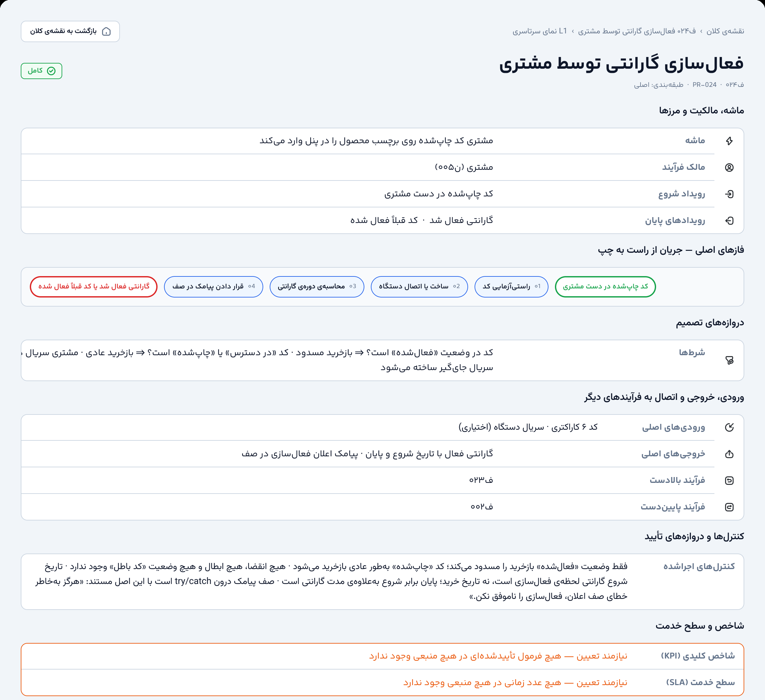Click the icon beside فرآیند بالادست
The width and height of the screenshot is (765, 700).
tap(729, 480)
